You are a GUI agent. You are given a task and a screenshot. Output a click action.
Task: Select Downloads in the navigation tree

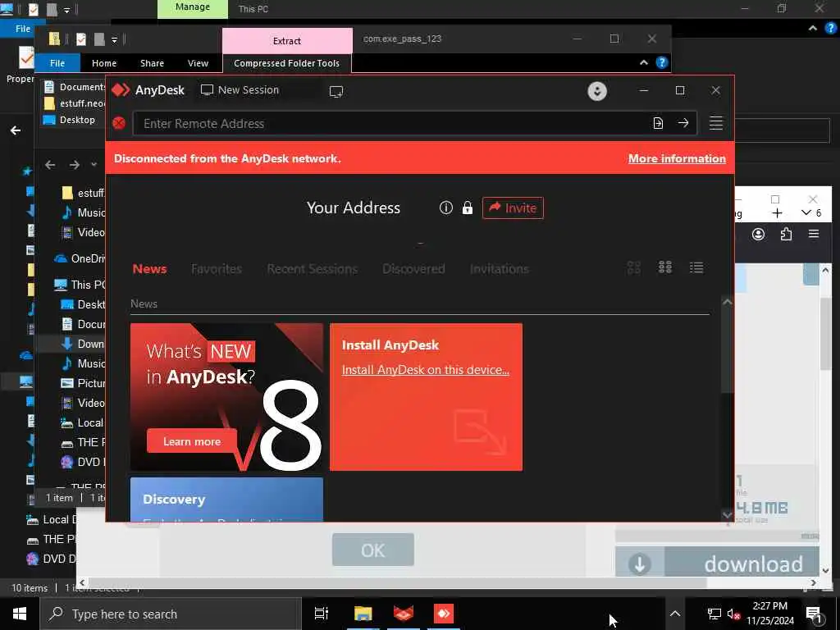[x=82, y=344]
